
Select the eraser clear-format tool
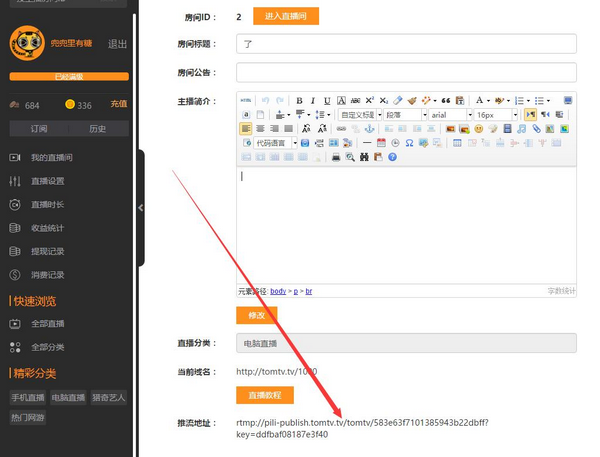(x=398, y=101)
